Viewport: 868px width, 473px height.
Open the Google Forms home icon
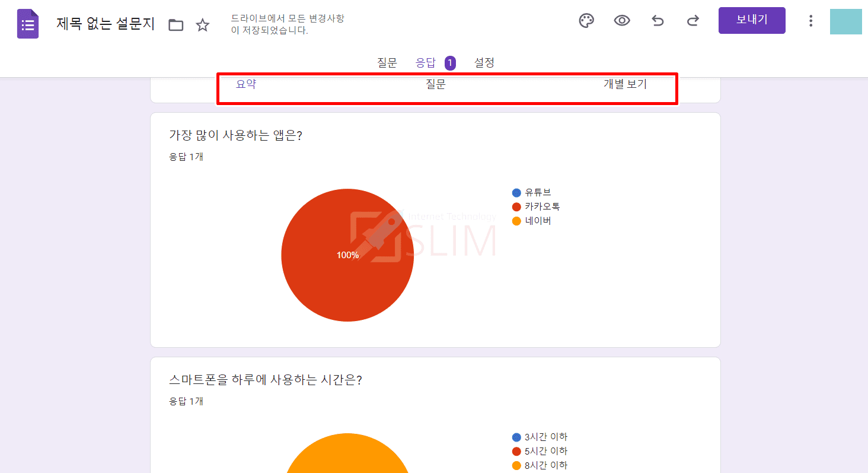28,24
